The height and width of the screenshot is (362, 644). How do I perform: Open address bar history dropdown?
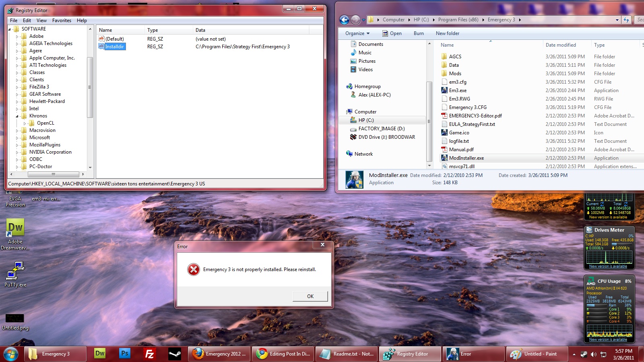click(617, 20)
